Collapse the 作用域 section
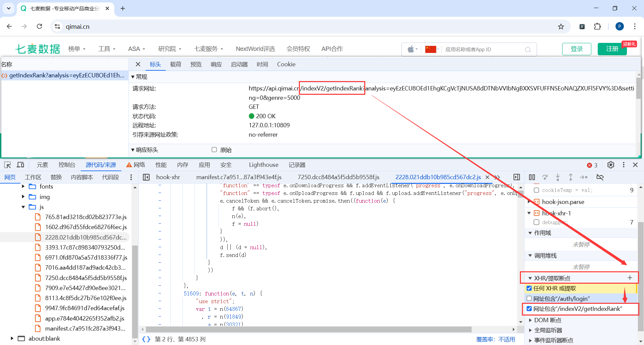The width and height of the screenshot is (644, 345). tap(530, 233)
